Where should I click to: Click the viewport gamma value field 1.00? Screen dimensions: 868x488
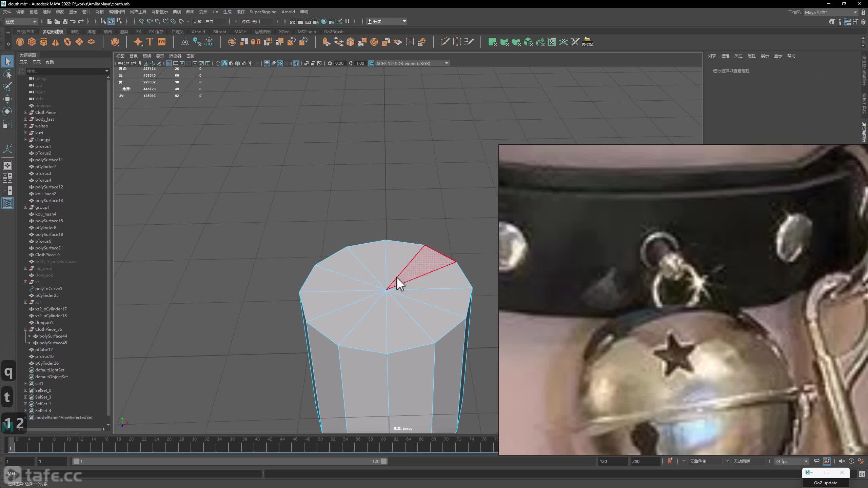(x=360, y=63)
